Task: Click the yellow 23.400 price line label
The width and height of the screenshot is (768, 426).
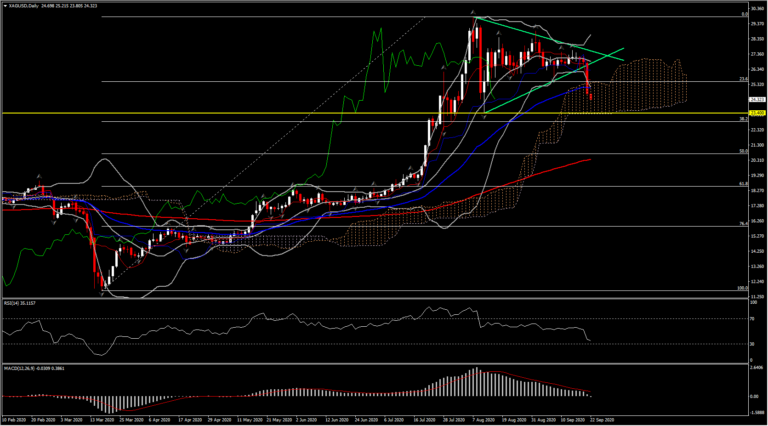Action: tap(757, 113)
